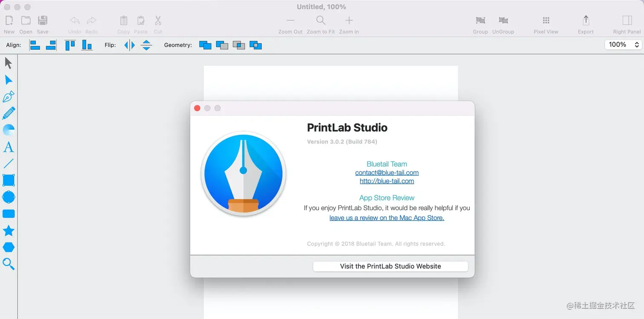Screen dimensions: 644x319
Task: Export the document with Export icon
Action: click(x=586, y=20)
